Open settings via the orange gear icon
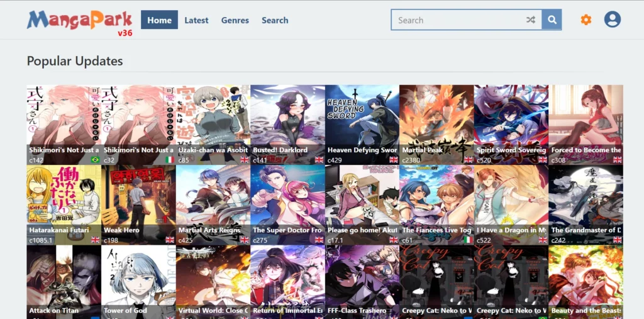The height and width of the screenshot is (319, 644). 586,20
